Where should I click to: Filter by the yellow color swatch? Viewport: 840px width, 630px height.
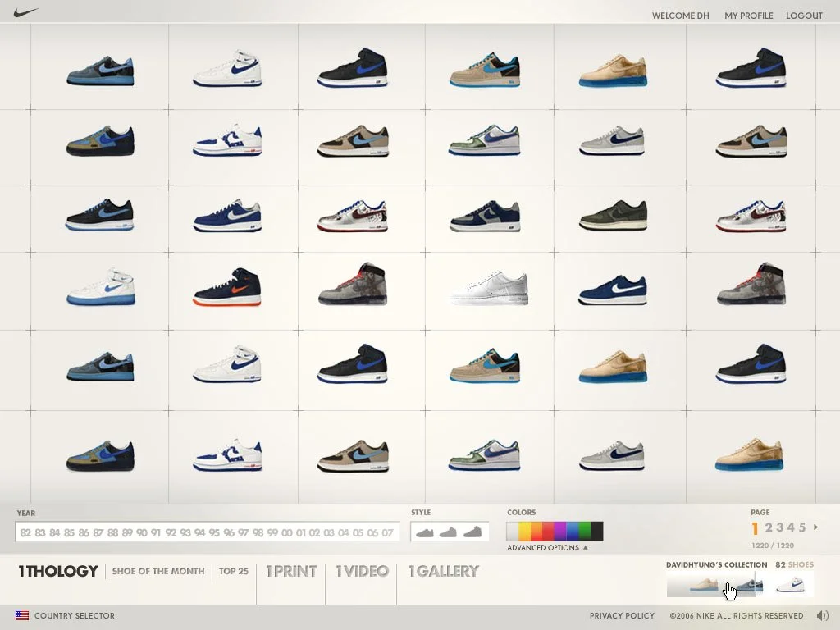coord(524,532)
